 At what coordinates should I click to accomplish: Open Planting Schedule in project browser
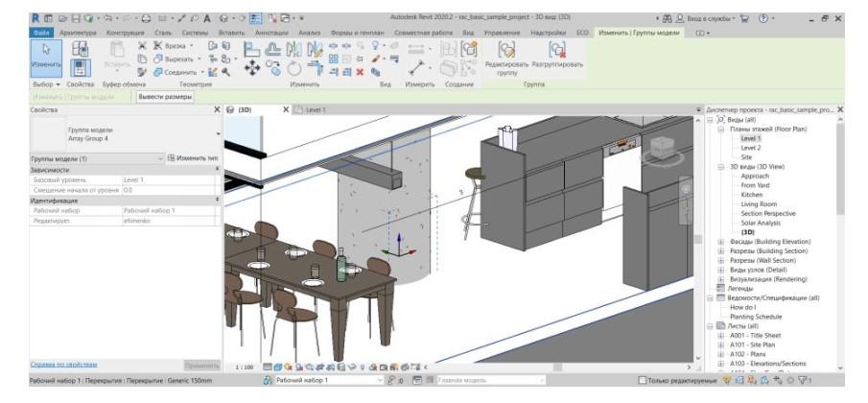pyautogui.click(x=756, y=317)
